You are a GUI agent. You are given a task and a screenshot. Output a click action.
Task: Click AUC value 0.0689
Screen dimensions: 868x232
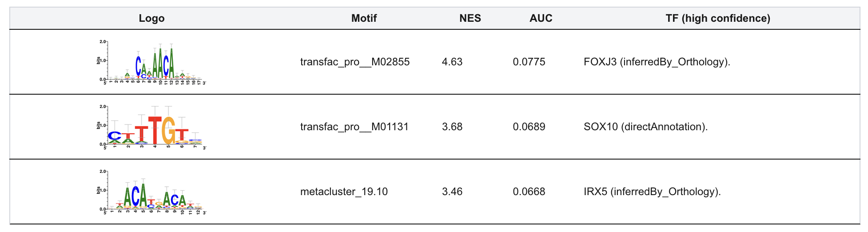point(529,127)
